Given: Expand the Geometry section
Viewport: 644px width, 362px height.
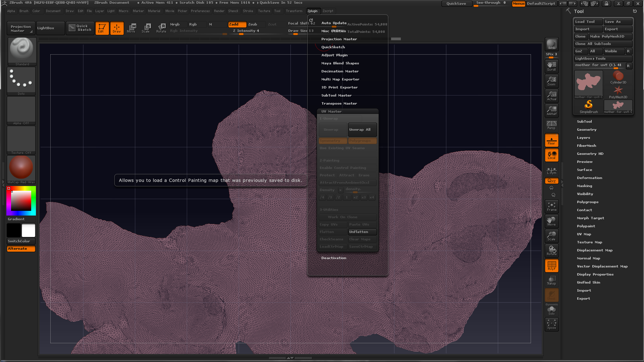Looking at the screenshot, I should pyautogui.click(x=587, y=130).
